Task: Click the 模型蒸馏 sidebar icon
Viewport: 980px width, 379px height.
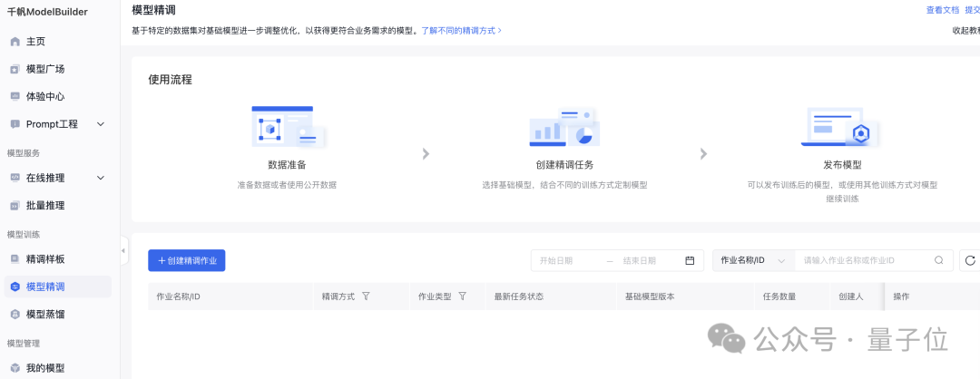Action: point(15,314)
